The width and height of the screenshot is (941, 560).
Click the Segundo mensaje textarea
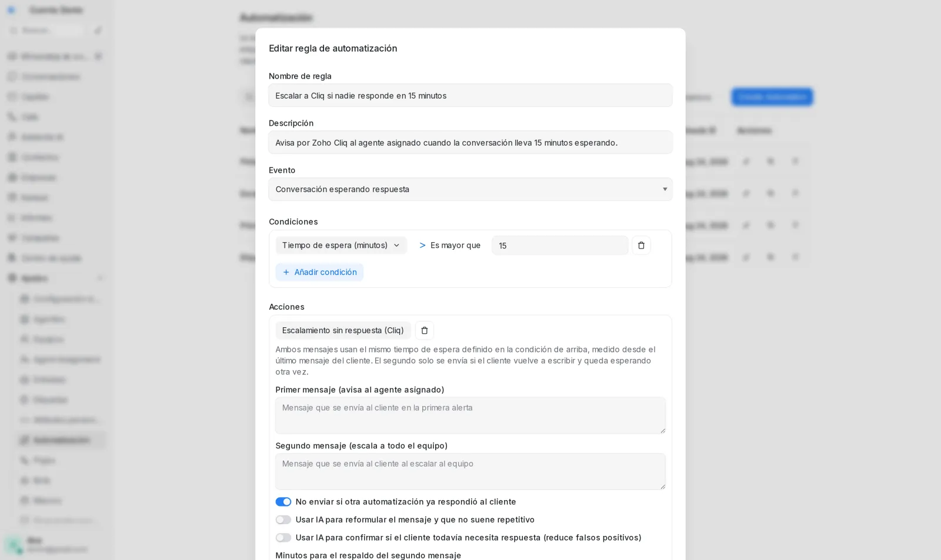470,471
